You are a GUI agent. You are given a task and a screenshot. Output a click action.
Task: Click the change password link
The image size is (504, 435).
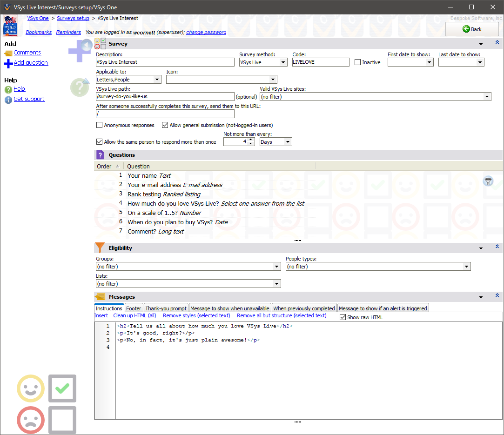coord(206,33)
